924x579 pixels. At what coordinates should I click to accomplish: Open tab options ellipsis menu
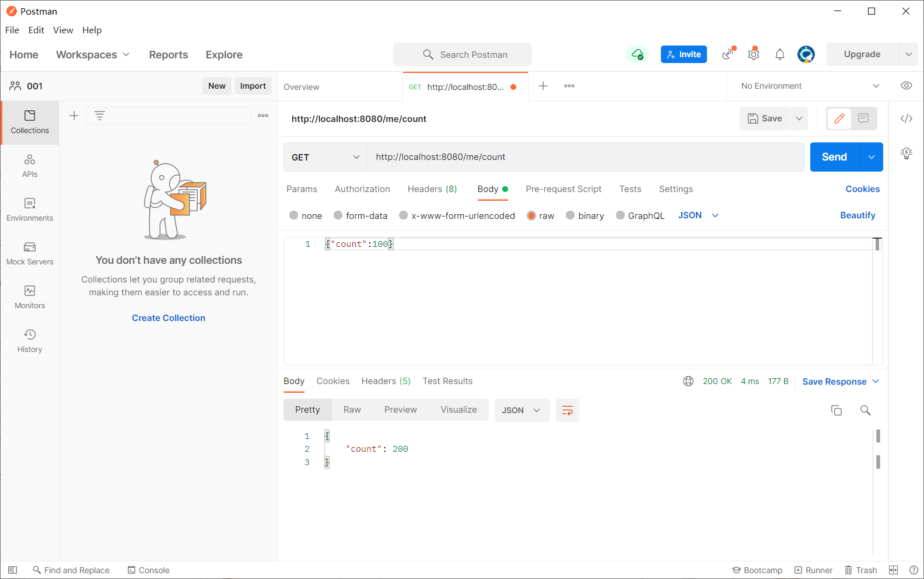(569, 86)
